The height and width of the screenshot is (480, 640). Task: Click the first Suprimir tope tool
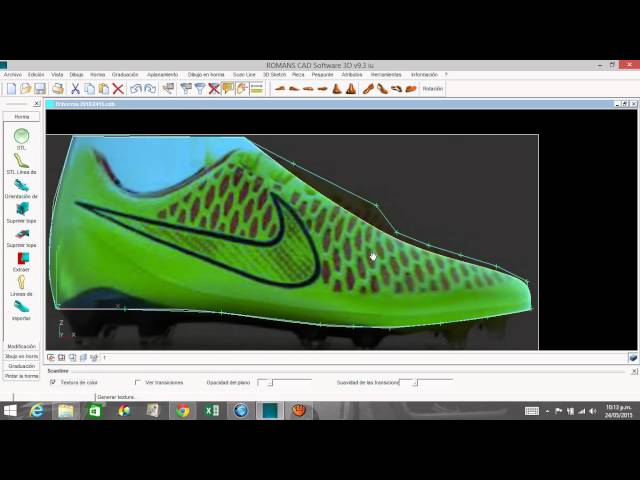tap(21, 209)
